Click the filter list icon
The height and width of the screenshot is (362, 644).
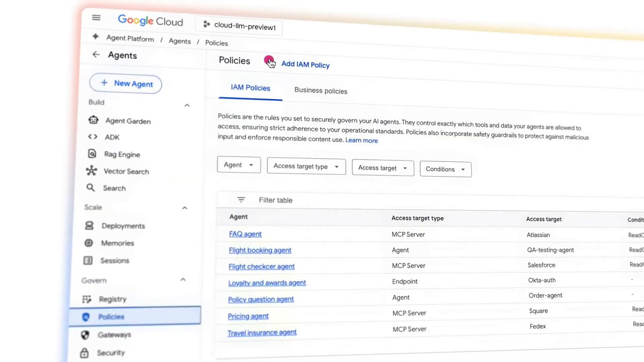pyautogui.click(x=241, y=200)
